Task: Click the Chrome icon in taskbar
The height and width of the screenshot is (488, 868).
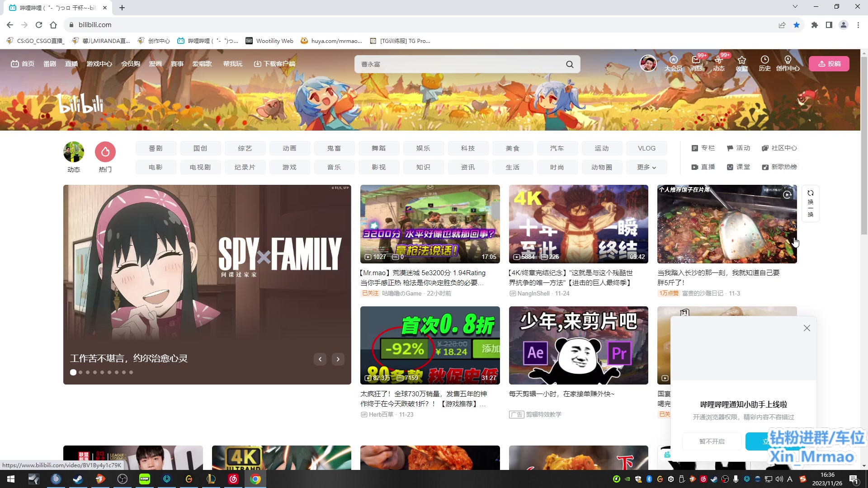Action: pos(255,479)
